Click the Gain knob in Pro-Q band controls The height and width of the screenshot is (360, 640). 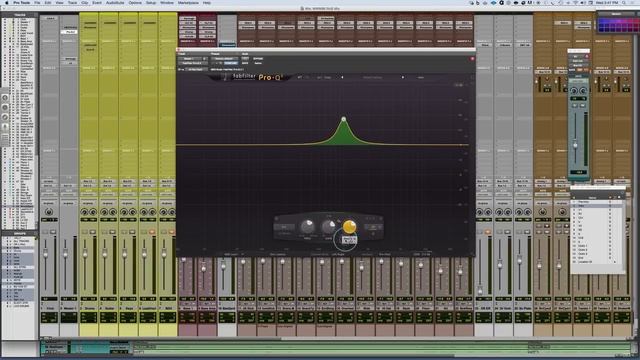pos(328,226)
